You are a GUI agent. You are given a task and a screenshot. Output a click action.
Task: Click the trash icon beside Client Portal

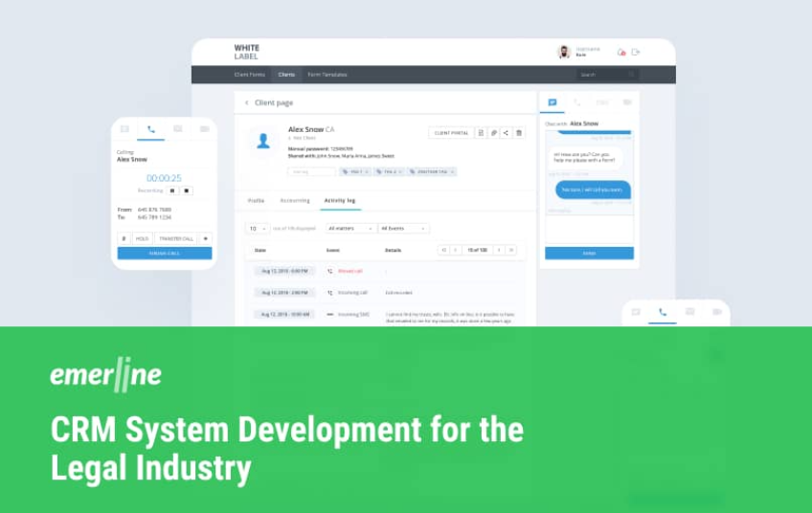[x=519, y=133]
